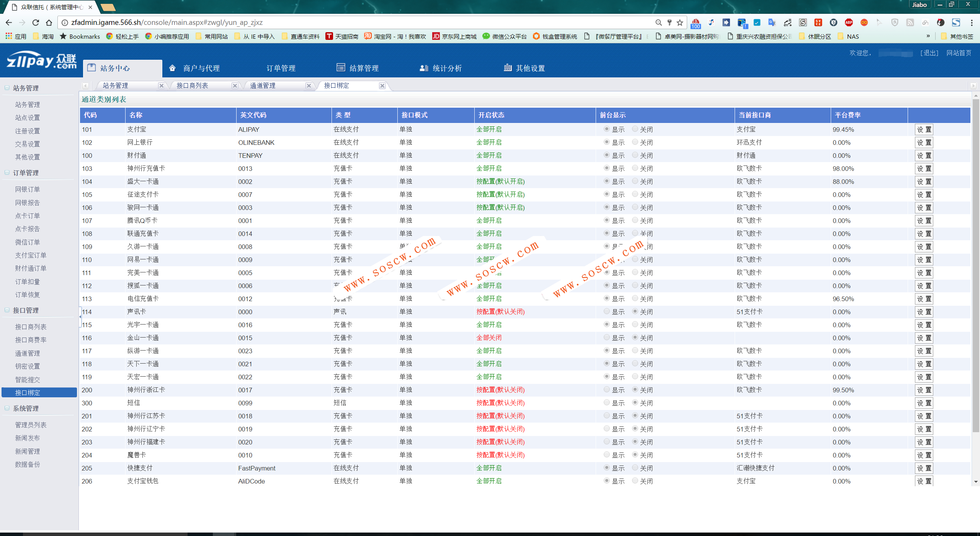Screen dimensions: 980x536
Task: Select 关闭 radio for 腾讯Q币卡 row 107
Action: click(x=635, y=220)
